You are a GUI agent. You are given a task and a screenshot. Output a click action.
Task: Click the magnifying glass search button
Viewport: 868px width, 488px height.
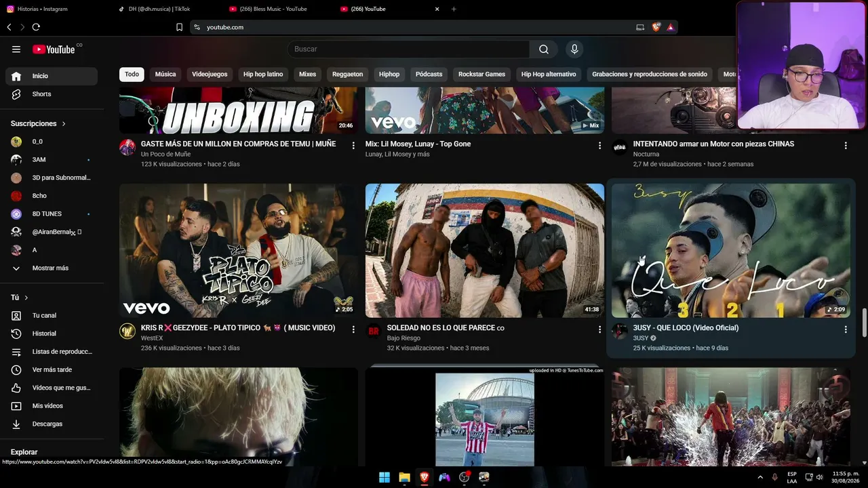pyautogui.click(x=544, y=49)
